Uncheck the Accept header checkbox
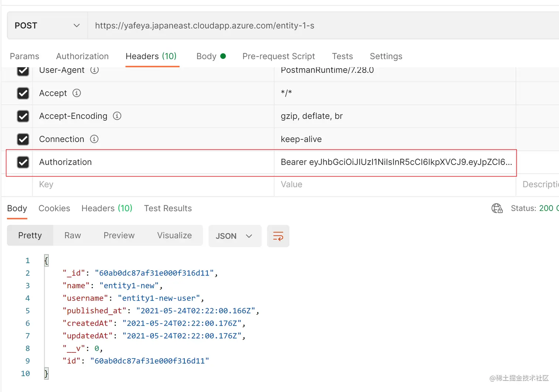The width and height of the screenshot is (559, 392). [x=23, y=93]
